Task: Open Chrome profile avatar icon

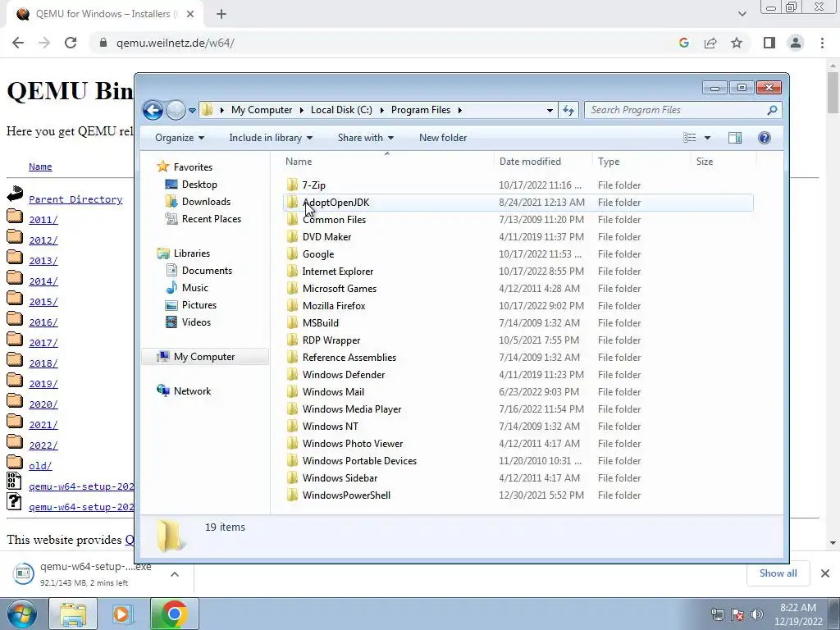Action: click(x=796, y=43)
